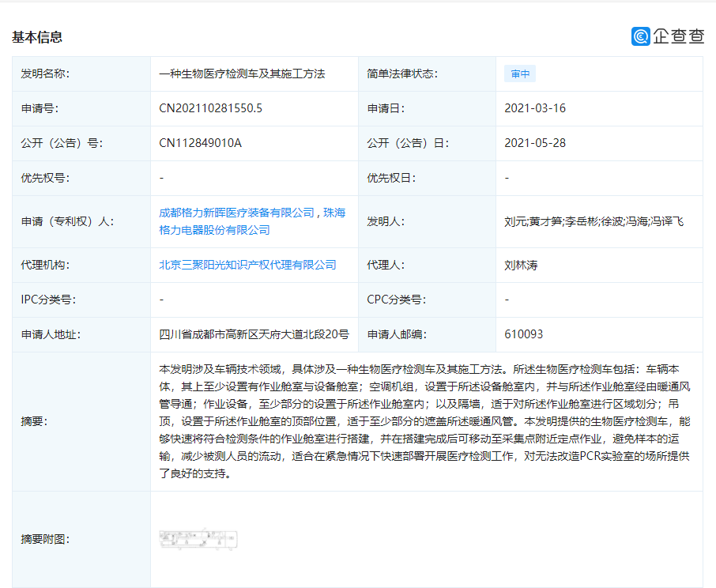This screenshot has height=588, width=716.
Task: Click the 摘要 label cell
Action: [x=81, y=421]
